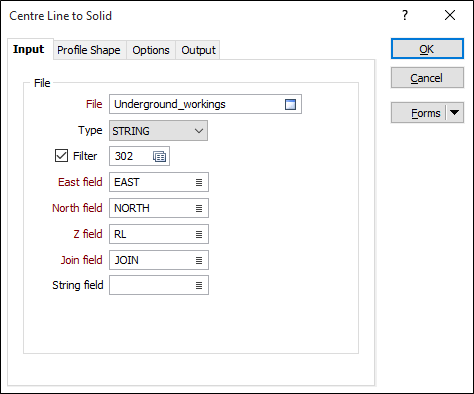The width and height of the screenshot is (474, 394).
Task: Click the East field list picker icon
Action: click(199, 182)
